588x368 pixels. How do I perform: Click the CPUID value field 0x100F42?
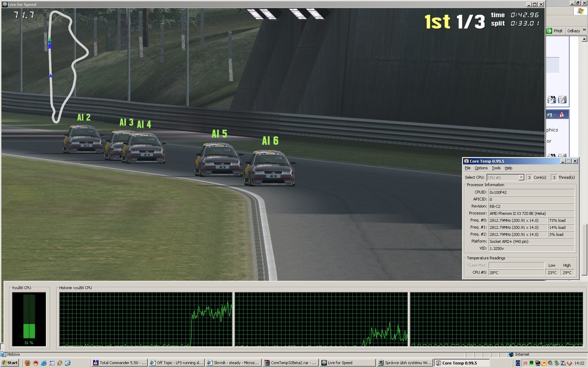[x=531, y=192]
